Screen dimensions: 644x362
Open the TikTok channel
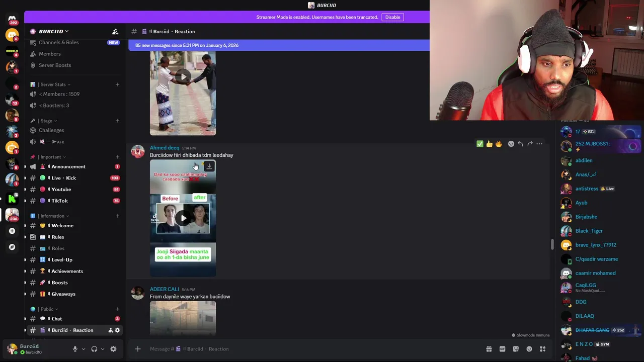[x=74, y=201]
